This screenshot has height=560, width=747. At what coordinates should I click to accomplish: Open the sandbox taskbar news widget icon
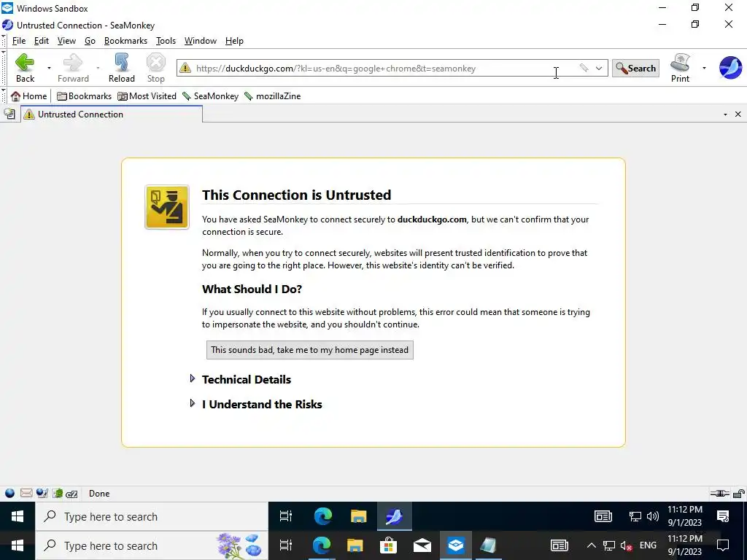pos(603,516)
